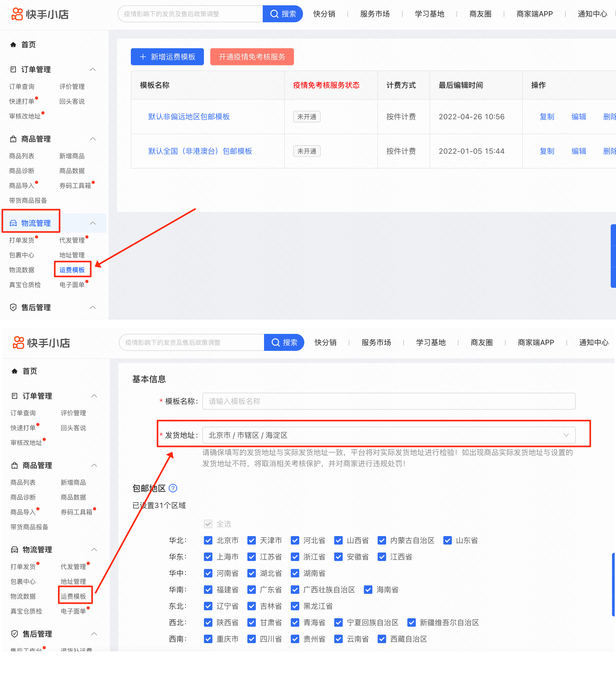
Task: Select 地址管理 in the top sidebar
Action: (x=72, y=255)
